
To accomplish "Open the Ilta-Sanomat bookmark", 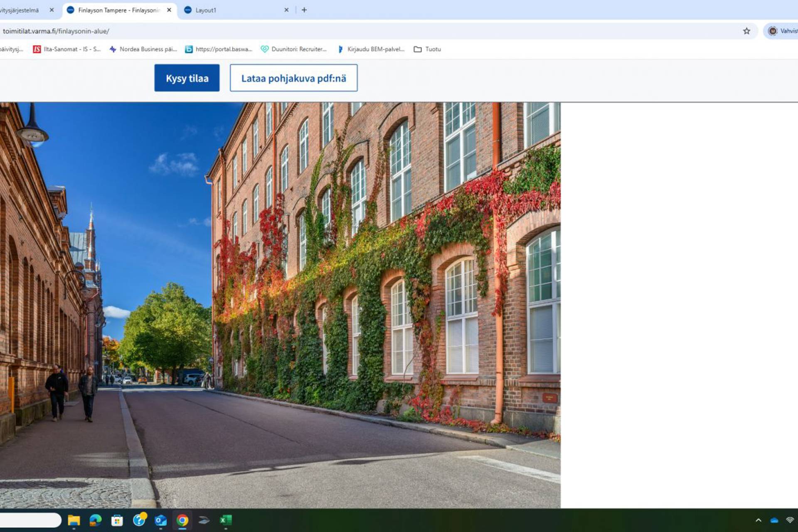I will pyautogui.click(x=66, y=49).
